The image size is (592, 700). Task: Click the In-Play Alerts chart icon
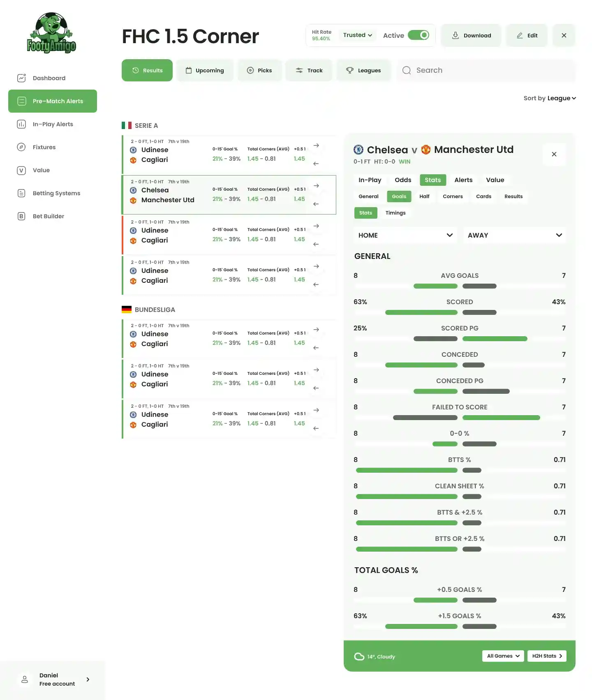point(21,124)
